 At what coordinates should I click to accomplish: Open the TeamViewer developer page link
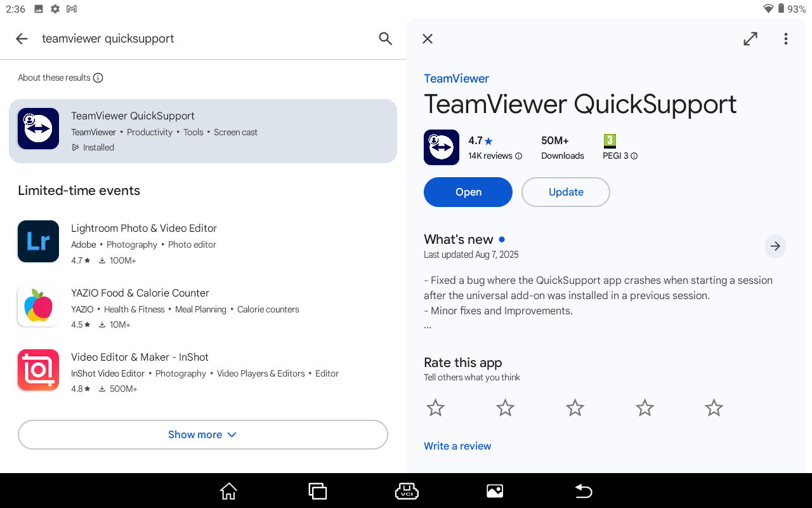click(456, 79)
